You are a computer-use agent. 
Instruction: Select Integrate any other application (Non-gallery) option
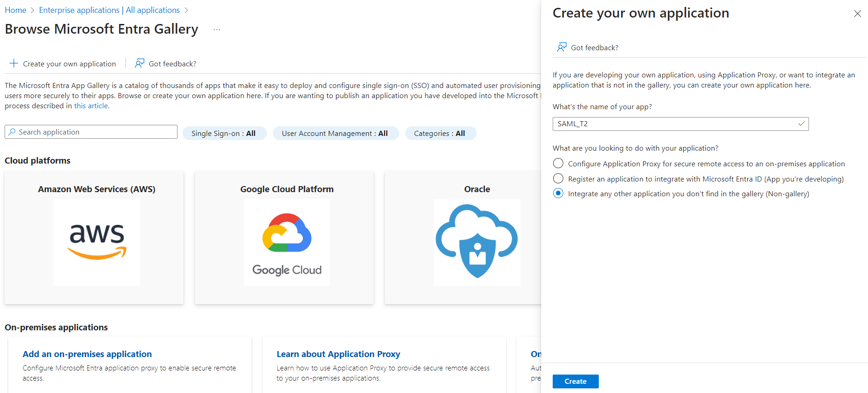click(558, 194)
